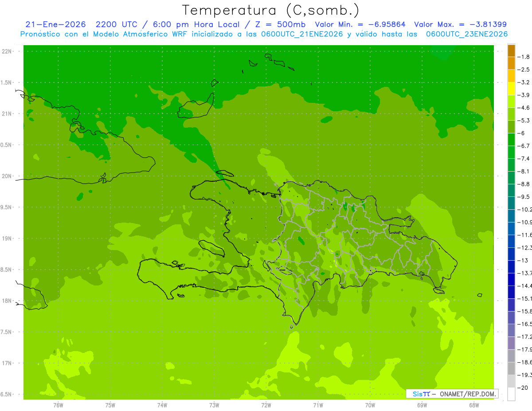Viewport: 532px width, 411px height.
Task: Click the "20N" latitude axis label
Action: point(7,176)
